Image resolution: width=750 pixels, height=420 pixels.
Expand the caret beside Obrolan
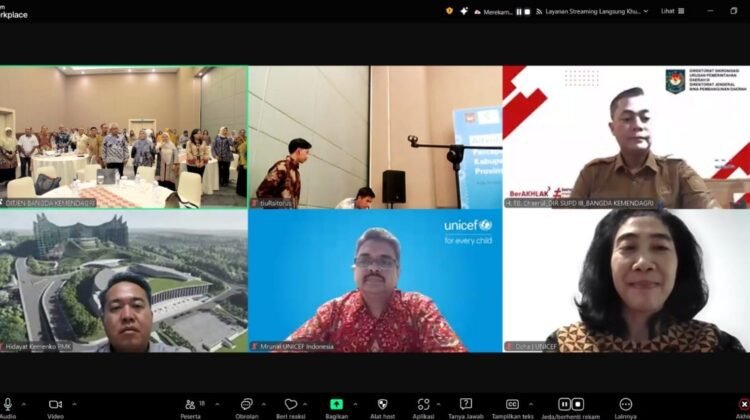pos(264,405)
